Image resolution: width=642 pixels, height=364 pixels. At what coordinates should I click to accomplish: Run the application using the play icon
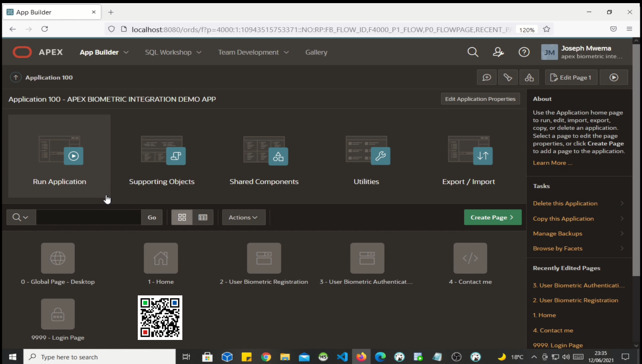(x=74, y=156)
